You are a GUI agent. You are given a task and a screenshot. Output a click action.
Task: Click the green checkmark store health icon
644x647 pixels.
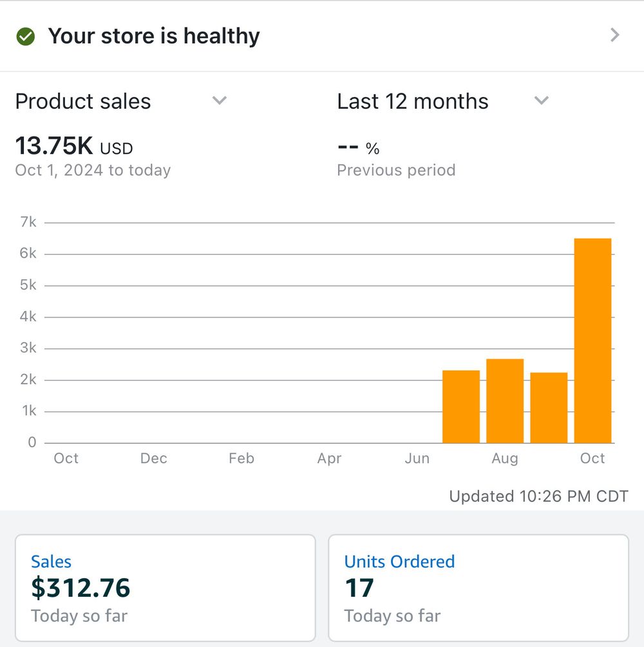point(25,37)
